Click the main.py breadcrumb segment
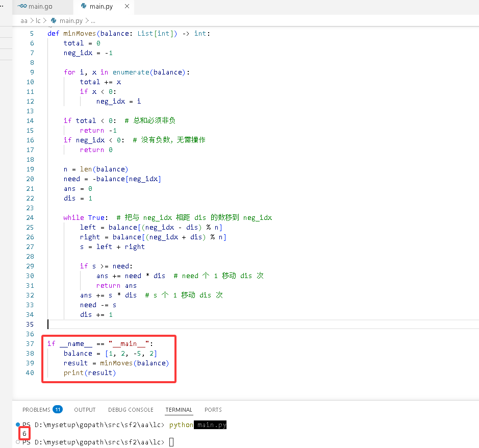The image size is (479, 448). (x=71, y=21)
